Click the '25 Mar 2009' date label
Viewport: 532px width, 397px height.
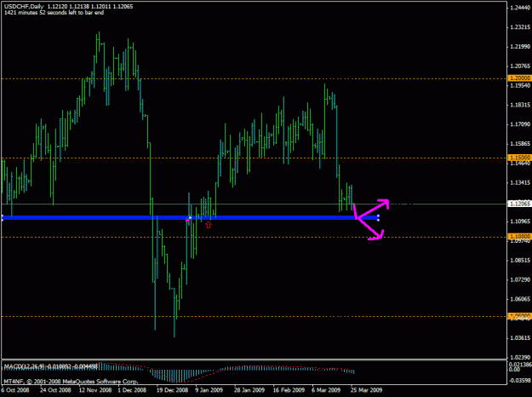(366, 390)
